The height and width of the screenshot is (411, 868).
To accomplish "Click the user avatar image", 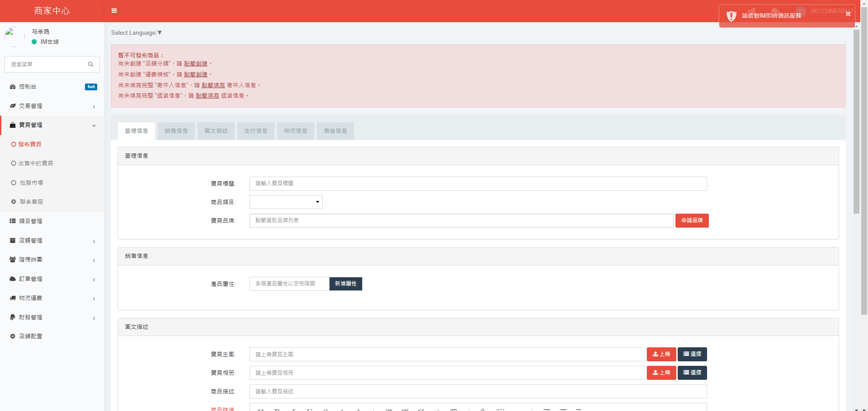I will [x=14, y=37].
